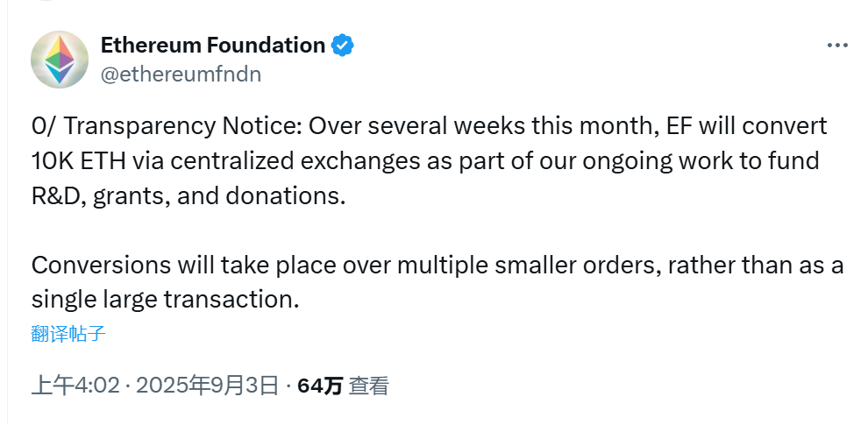Click the "R&D, grants, and donations" line
This screenshot has width=868, height=425.
coord(188,195)
